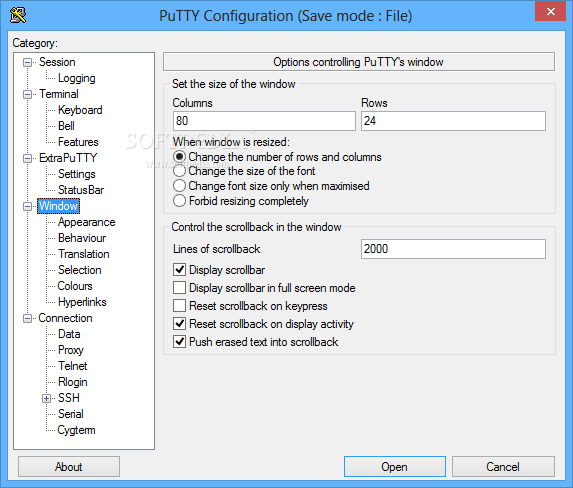
Task: Collapse the Window tree node
Action: (x=27, y=207)
